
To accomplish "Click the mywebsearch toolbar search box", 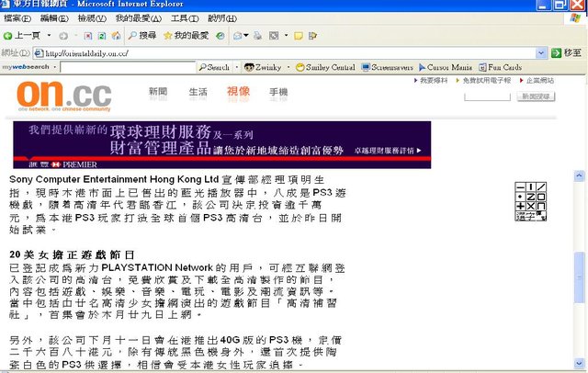I will click(128, 67).
